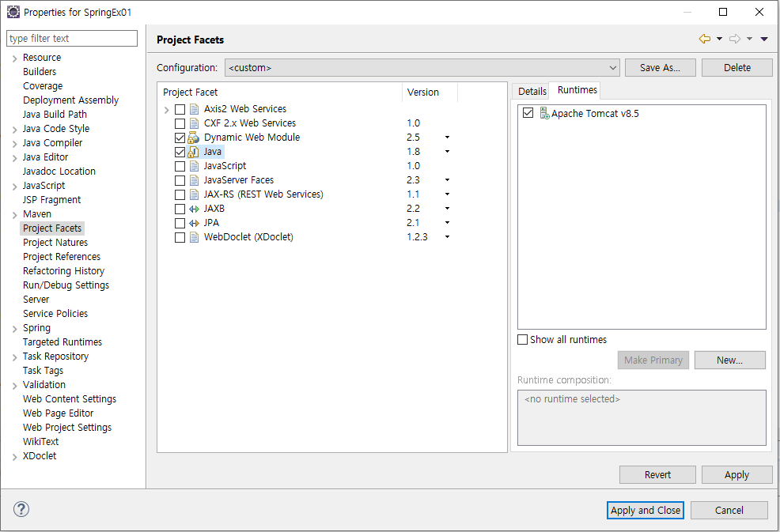Image resolution: width=780 pixels, height=532 pixels.
Task: Select Project Natures page
Action: 55,243
